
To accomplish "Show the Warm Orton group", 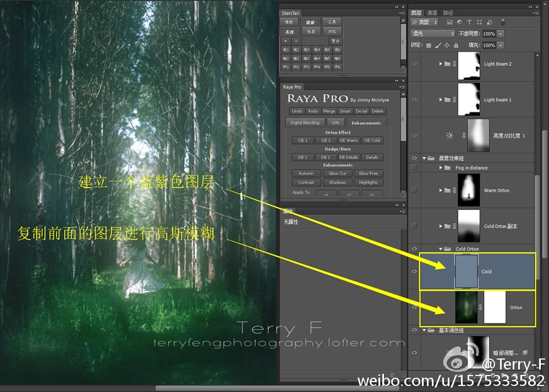I will pyautogui.click(x=415, y=190).
